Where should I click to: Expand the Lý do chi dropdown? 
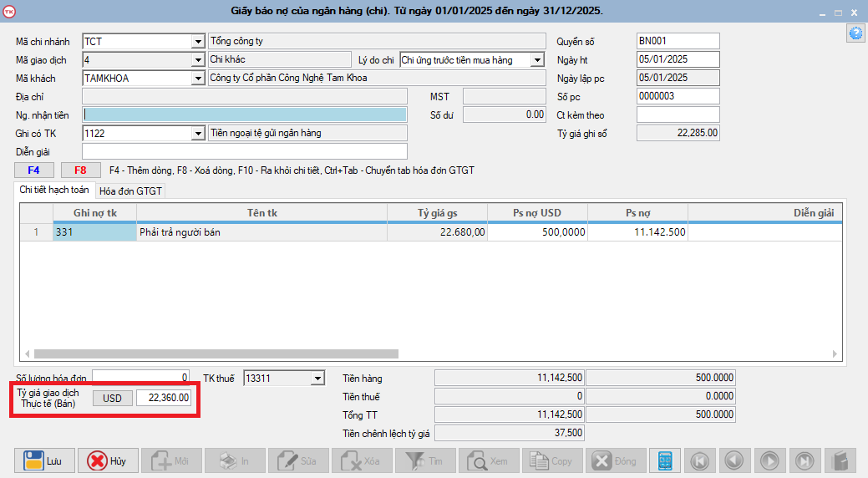tap(537, 60)
